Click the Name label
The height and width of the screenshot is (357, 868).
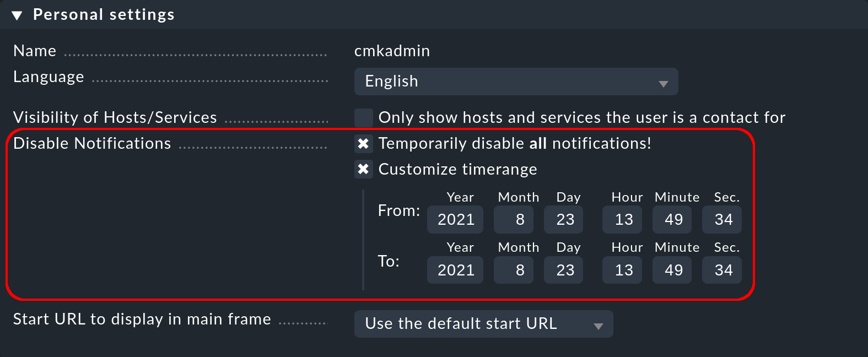tap(35, 51)
